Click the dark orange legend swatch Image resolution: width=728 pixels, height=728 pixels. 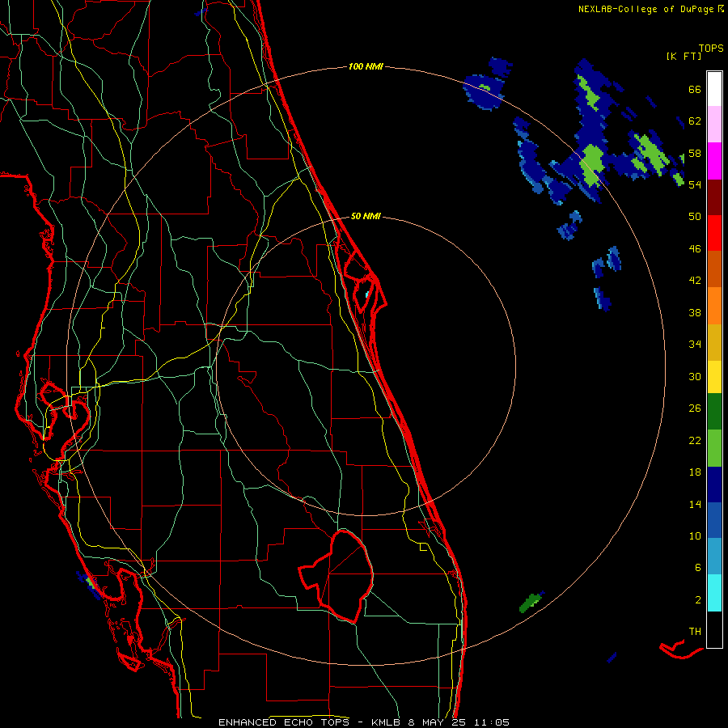714,269
